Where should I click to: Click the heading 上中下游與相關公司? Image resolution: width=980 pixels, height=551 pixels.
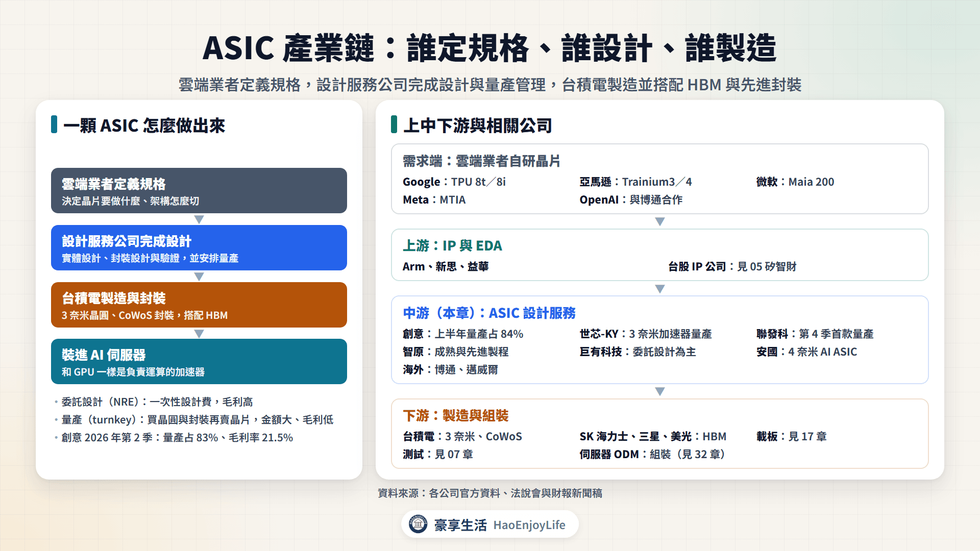click(478, 126)
